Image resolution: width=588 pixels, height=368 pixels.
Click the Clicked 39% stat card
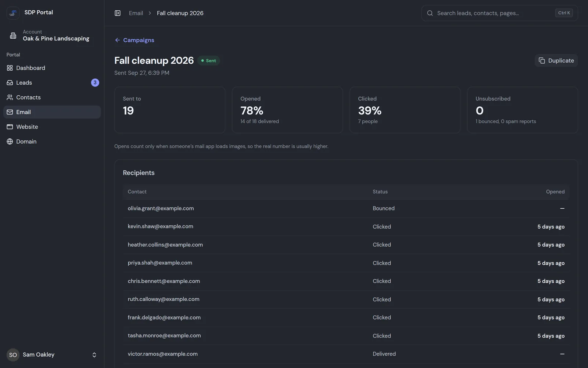[x=405, y=110]
